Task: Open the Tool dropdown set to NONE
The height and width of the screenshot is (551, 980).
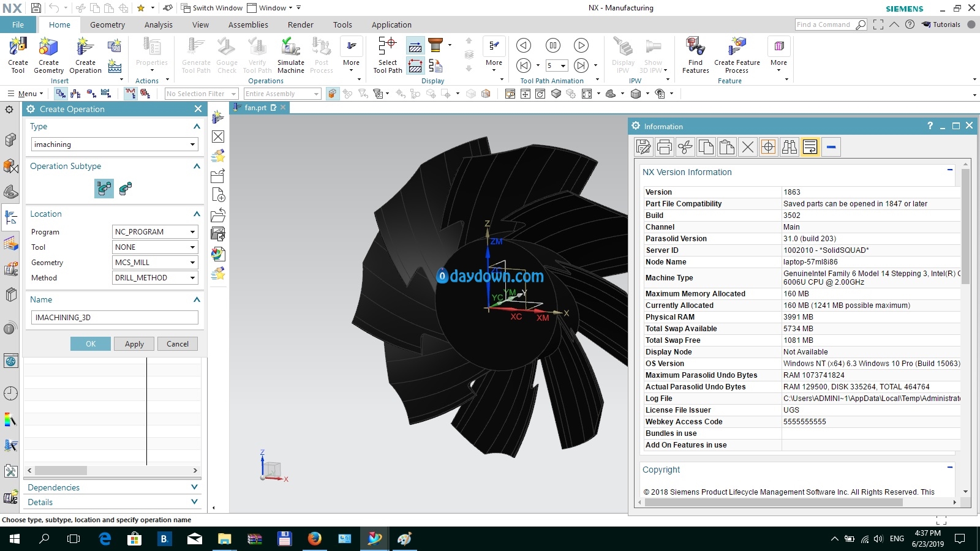Action: (155, 247)
